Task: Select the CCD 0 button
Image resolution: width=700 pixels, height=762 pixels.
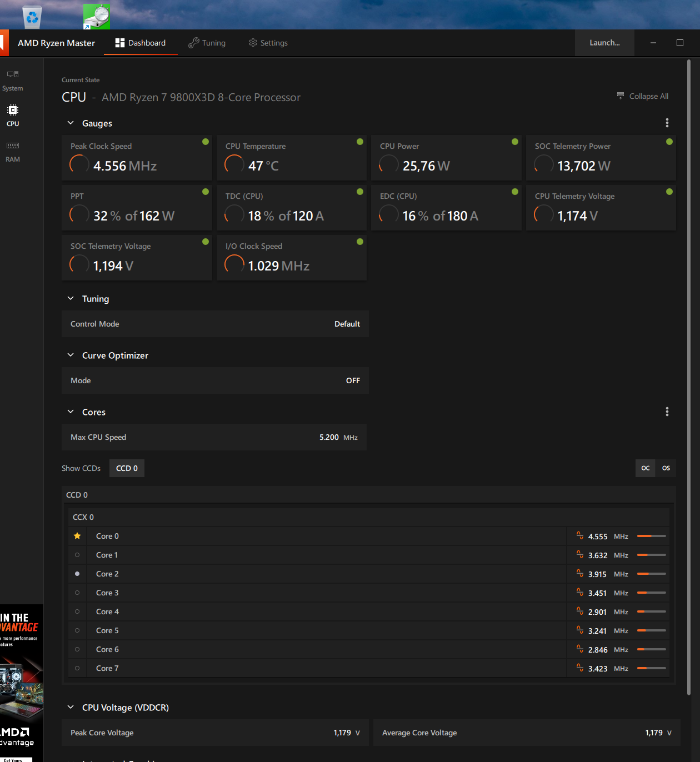Action: [127, 468]
